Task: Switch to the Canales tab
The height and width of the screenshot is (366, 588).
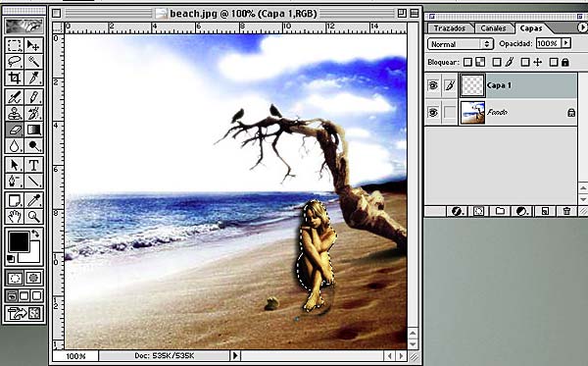Action: pyautogui.click(x=493, y=28)
